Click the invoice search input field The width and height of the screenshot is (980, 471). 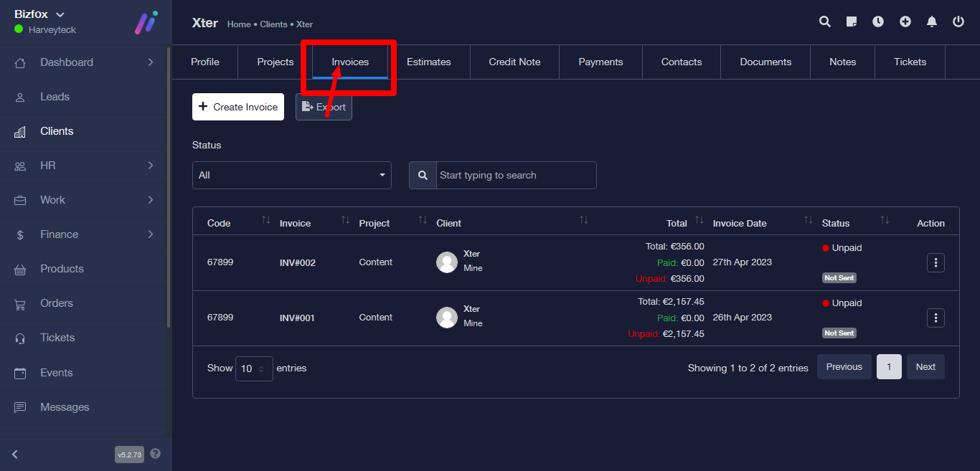pyautogui.click(x=515, y=175)
